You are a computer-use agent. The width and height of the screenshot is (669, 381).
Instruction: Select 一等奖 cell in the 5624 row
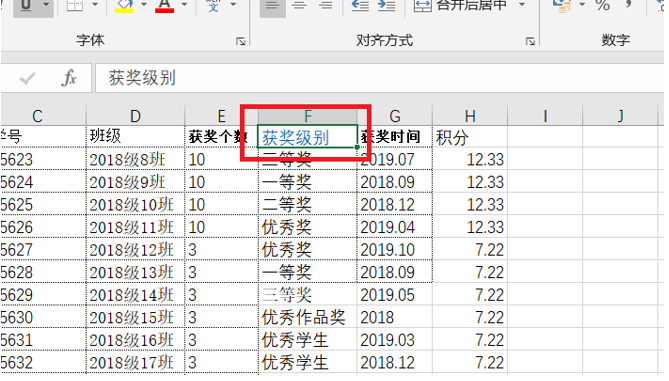[308, 182]
